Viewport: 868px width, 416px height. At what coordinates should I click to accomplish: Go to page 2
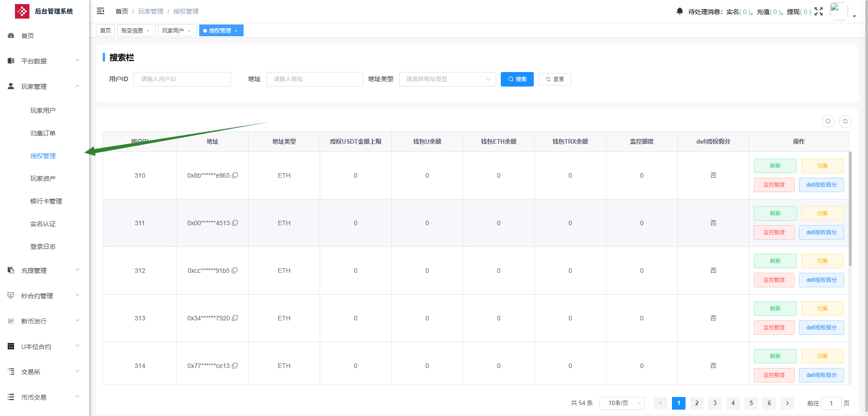[697, 403]
